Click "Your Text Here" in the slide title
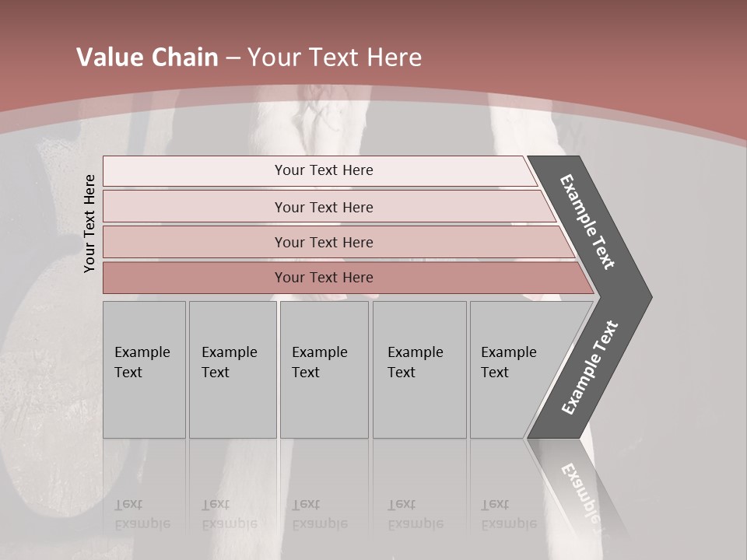Image resolution: width=747 pixels, height=560 pixels. [x=335, y=58]
